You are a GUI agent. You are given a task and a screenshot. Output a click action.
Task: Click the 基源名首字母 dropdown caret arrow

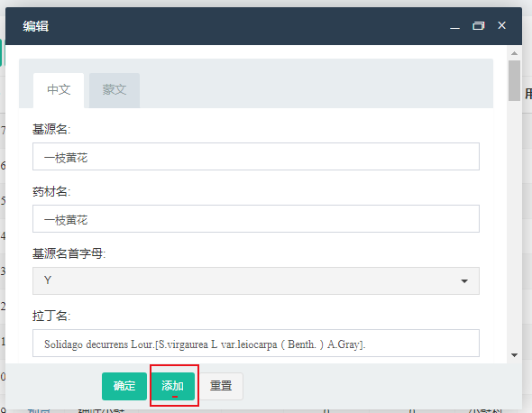[x=464, y=281]
